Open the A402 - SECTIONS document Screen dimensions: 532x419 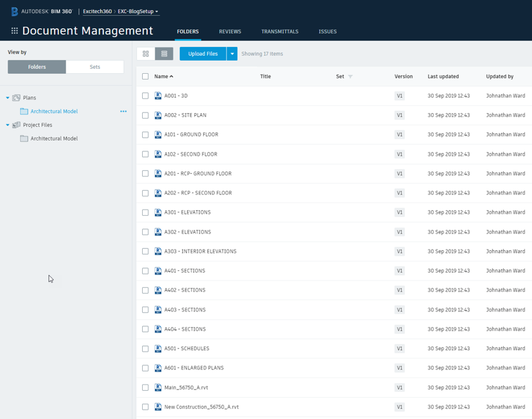[185, 290]
